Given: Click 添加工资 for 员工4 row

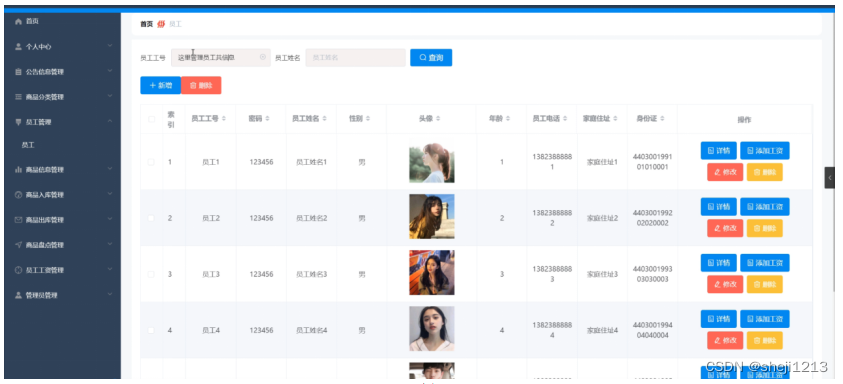Looking at the screenshot, I should click(765, 319).
